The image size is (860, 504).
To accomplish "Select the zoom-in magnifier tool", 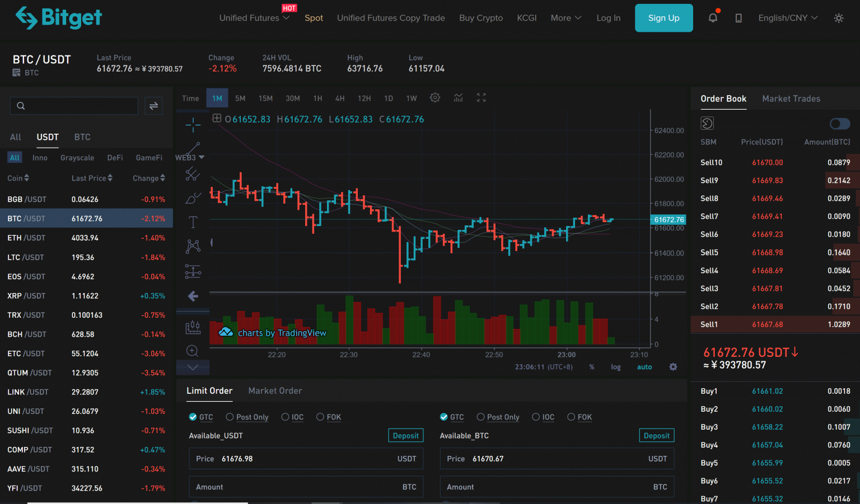I will (x=193, y=351).
